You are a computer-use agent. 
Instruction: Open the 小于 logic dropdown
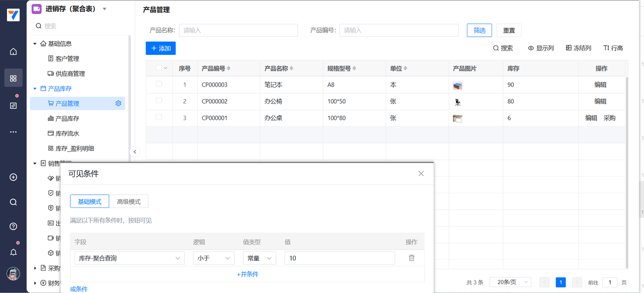(213, 258)
